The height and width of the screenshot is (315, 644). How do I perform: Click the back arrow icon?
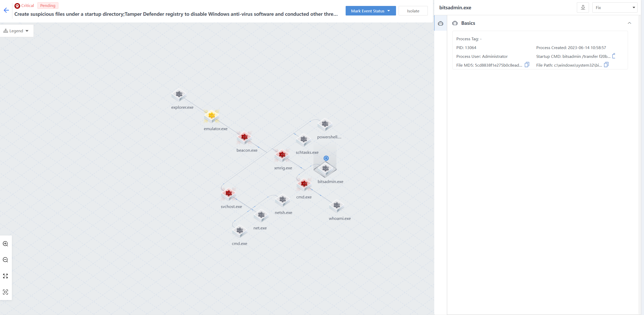(x=6, y=10)
